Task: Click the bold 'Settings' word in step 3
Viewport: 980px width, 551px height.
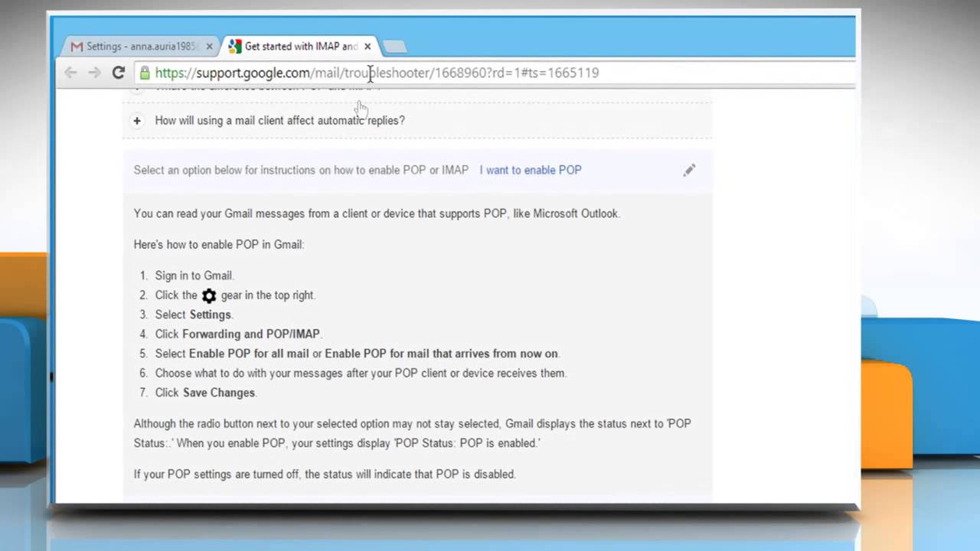Action: pyautogui.click(x=211, y=315)
